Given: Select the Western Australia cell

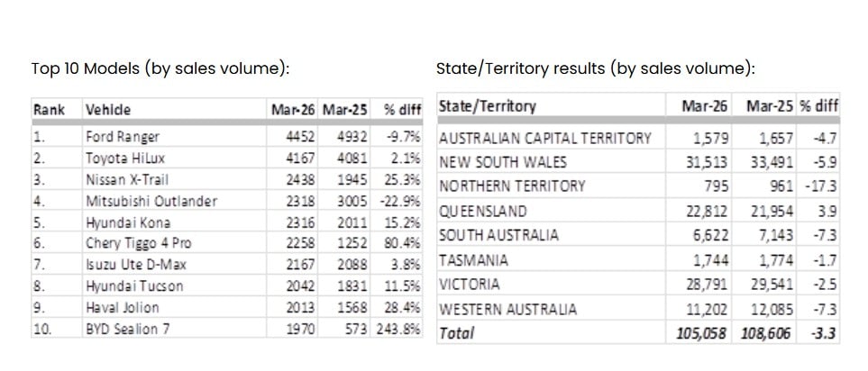Looking at the screenshot, I should point(507,309).
